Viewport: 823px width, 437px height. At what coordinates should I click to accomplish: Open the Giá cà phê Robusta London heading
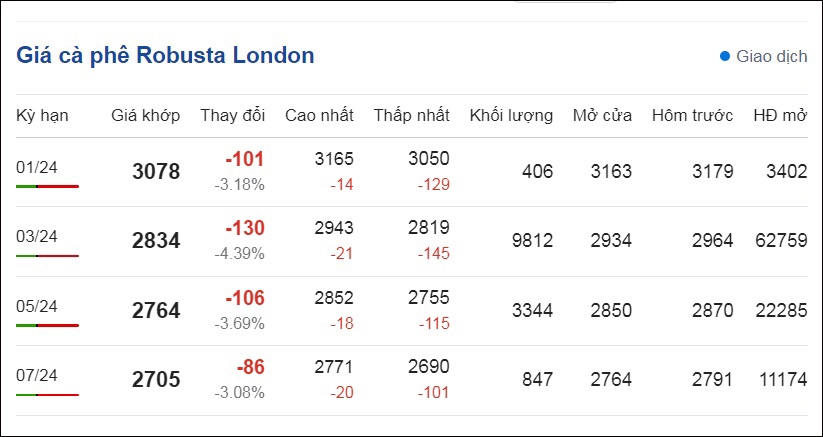pyautogui.click(x=165, y=55)
